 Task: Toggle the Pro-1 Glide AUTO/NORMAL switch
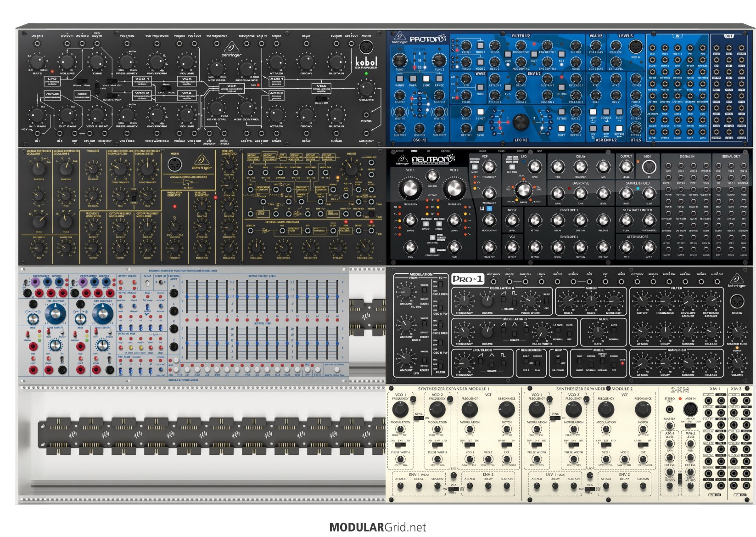[614, 332]
